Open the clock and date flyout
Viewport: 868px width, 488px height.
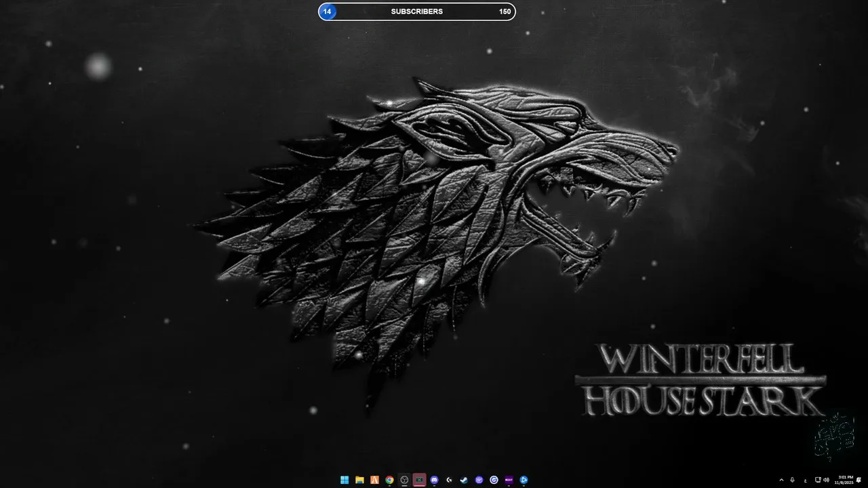click(x=845, y=480)
